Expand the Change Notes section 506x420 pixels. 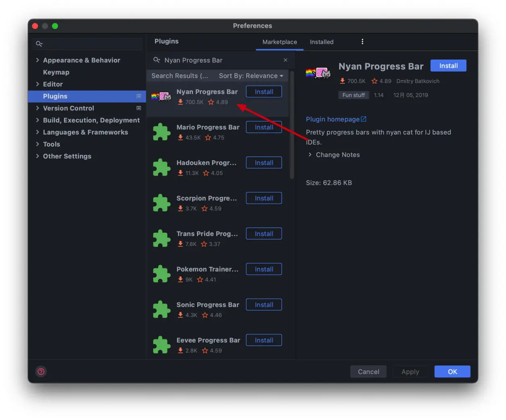(310, 155)
